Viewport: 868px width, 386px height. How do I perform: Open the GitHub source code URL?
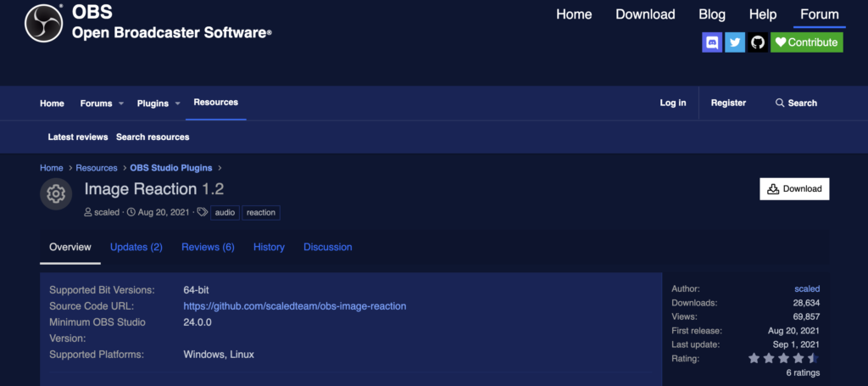(295, 305)
